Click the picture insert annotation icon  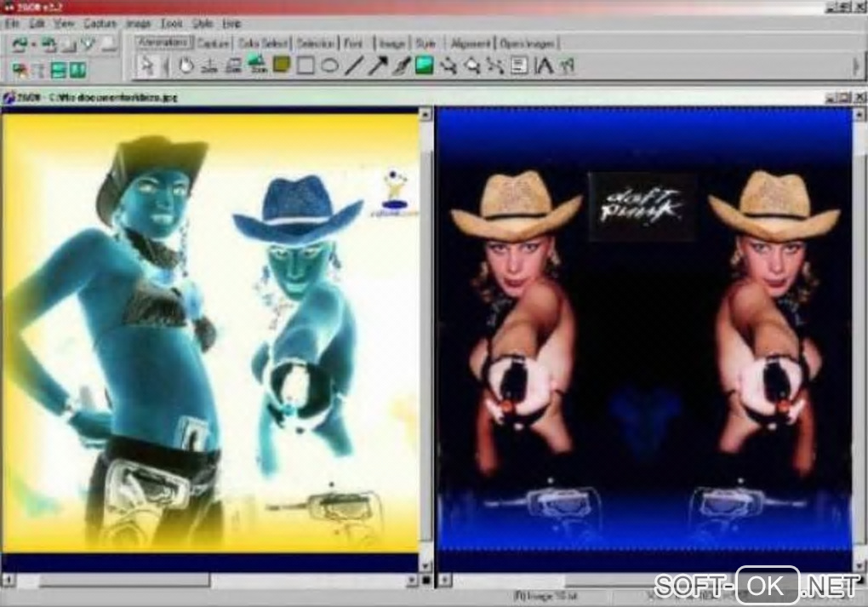pos(257,66)
